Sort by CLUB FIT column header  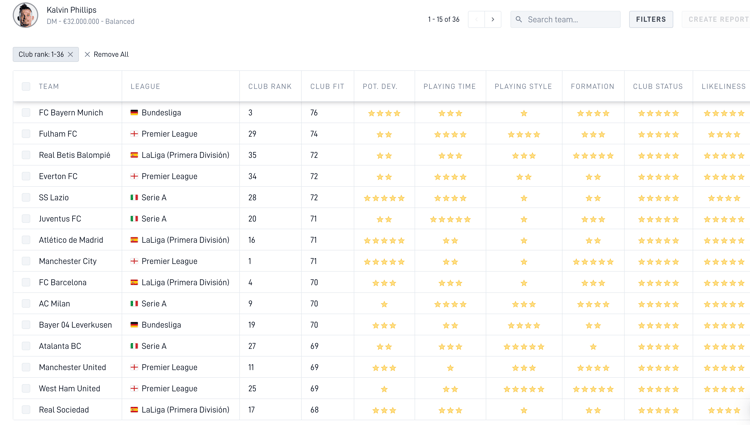(327, 87)
